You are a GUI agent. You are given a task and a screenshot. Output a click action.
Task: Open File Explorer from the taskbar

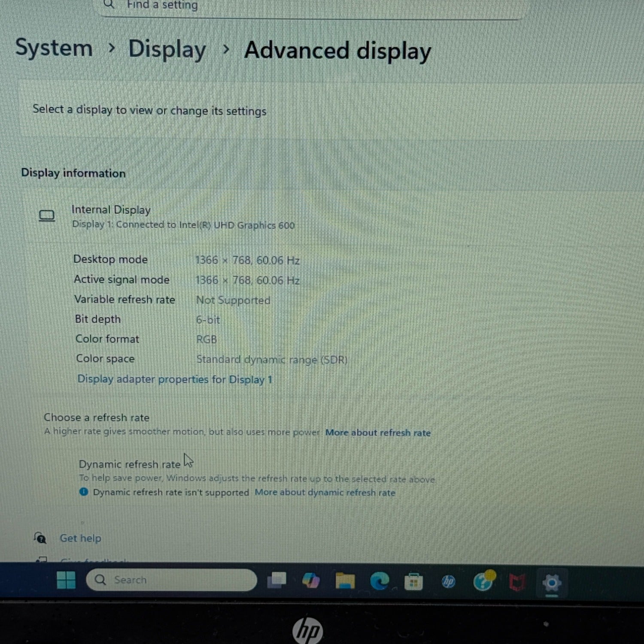[345, 581]
